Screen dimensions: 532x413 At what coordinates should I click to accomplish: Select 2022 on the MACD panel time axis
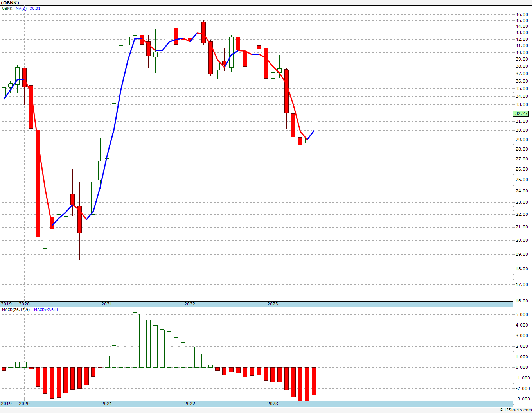click(190, 404)
